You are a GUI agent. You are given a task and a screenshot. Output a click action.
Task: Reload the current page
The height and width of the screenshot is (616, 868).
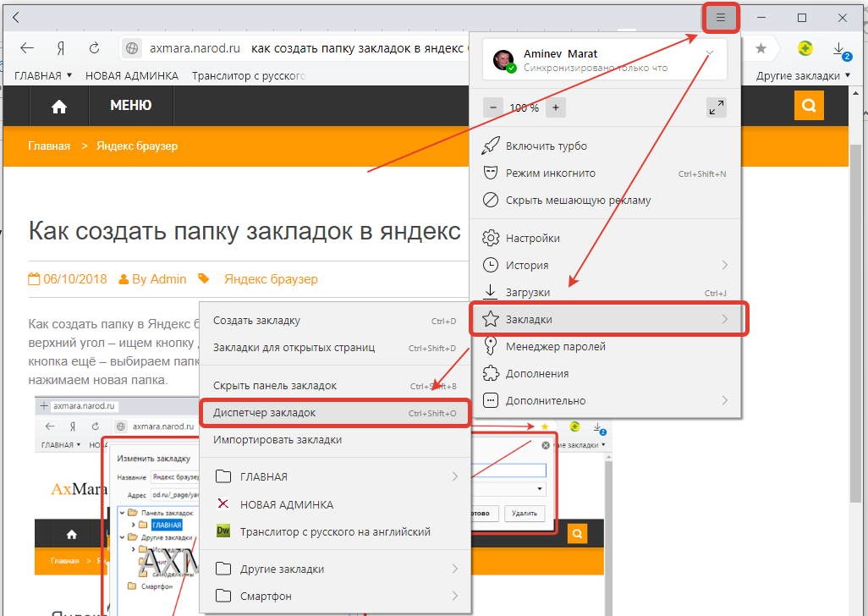tap(94, 48)
